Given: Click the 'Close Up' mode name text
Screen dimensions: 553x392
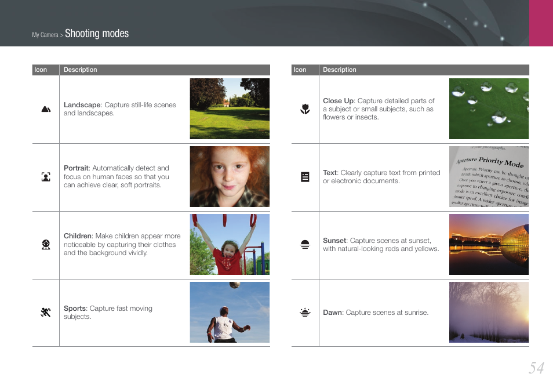Looking at the screenshot, I should (338, 101).
